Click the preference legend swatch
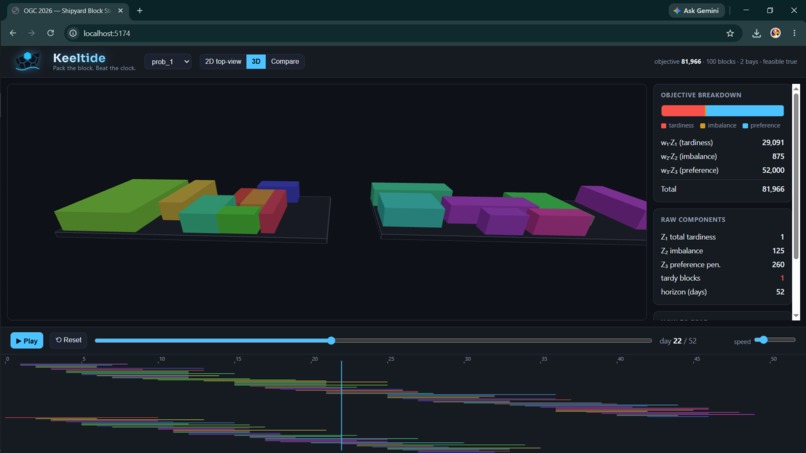The width and height of the screenshot is (806, 453). (x=745, y=125)
